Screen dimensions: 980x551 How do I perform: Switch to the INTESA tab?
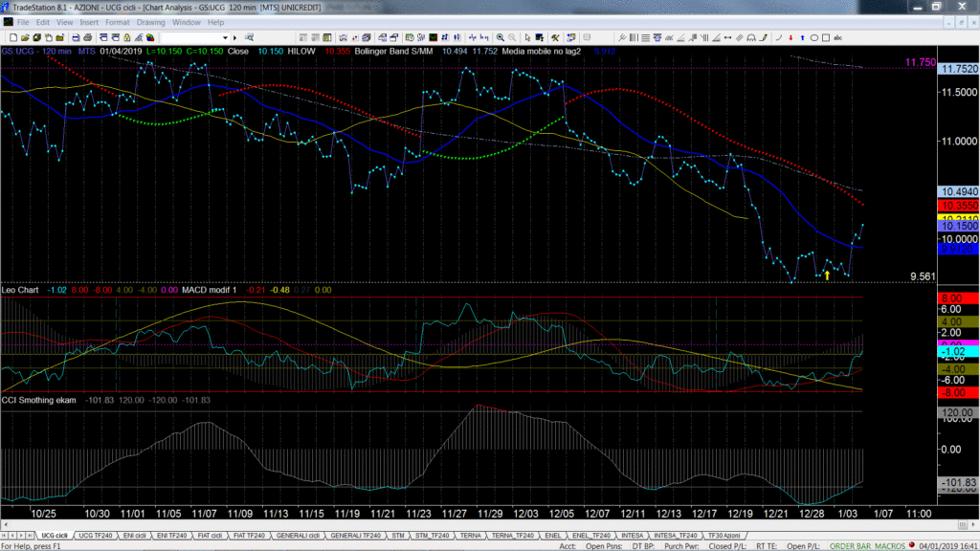(632, 536)
